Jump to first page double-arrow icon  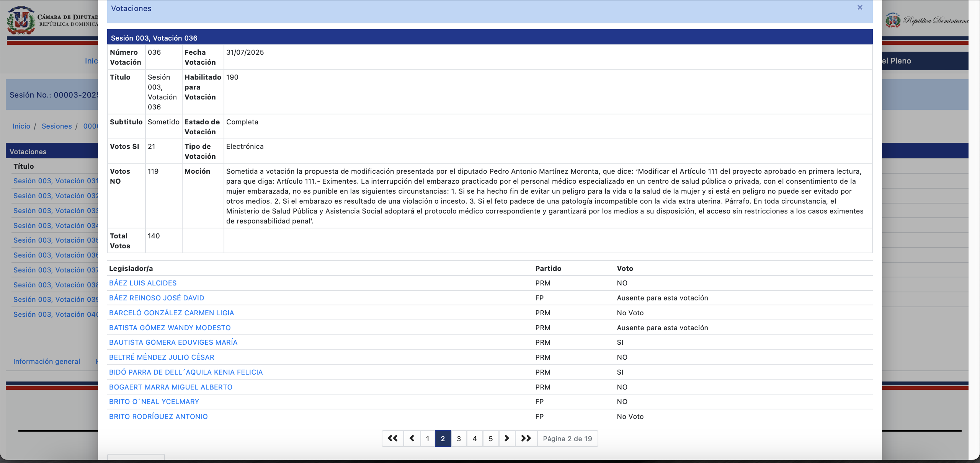(x=392, y=439)
